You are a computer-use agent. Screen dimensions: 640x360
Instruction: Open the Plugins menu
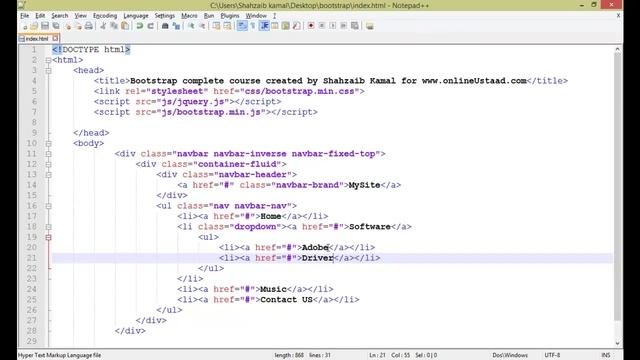(x=230, y=16)
